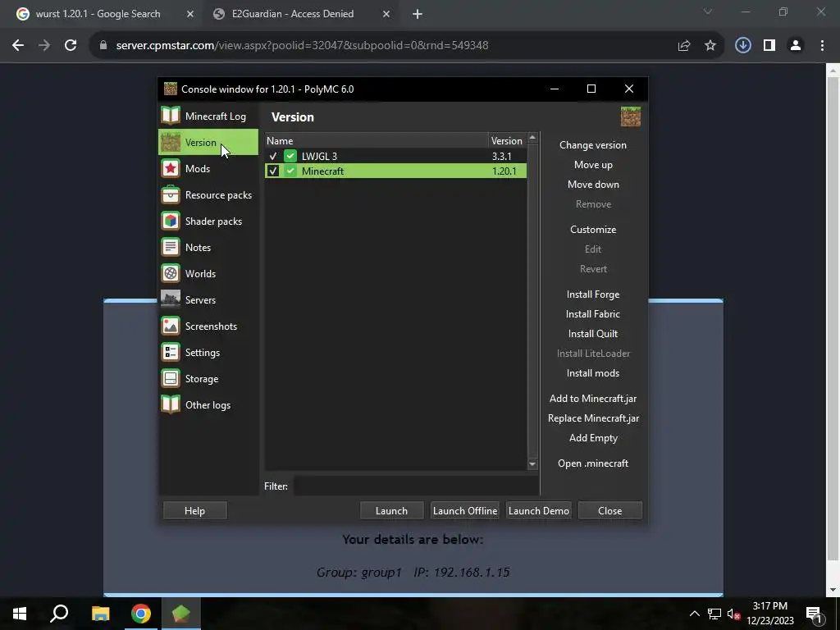The width and height of the screenshot is (840, 630).
Task: Toggle Chrome side panel icon
Action: click(x=769, y=46)
